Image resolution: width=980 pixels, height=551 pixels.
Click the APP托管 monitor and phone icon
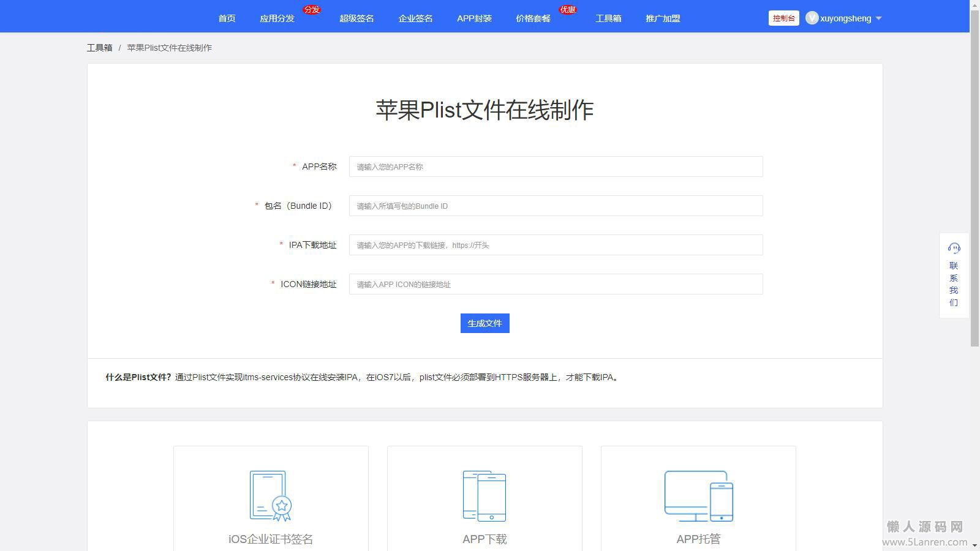[698, 496]
